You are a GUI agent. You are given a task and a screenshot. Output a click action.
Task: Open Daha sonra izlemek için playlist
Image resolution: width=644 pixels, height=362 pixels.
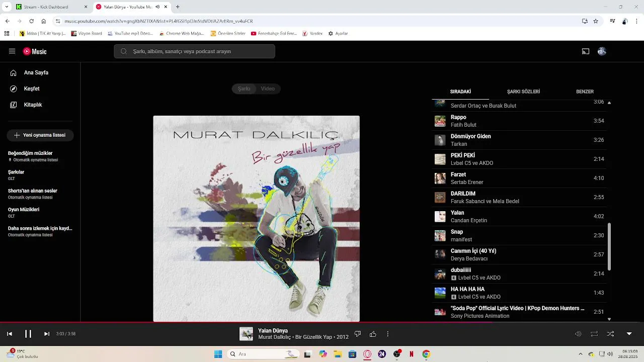click(x=40, y=231)
